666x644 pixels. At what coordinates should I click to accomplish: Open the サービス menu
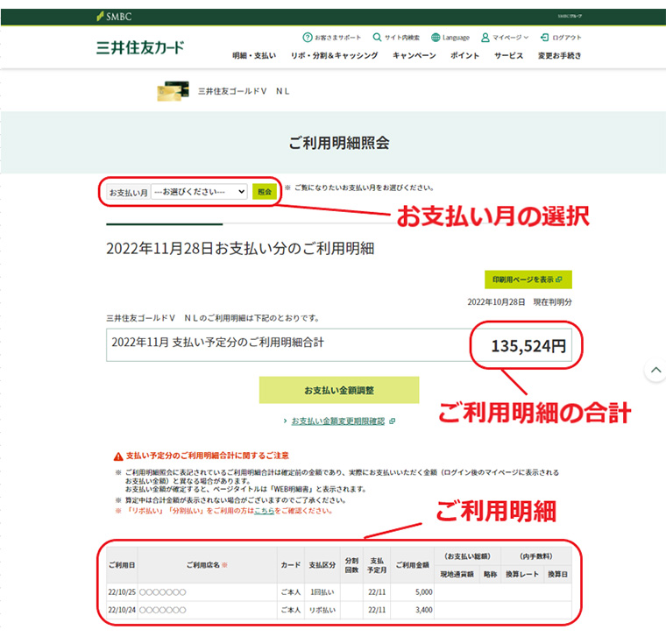click(x=508, y=56)
